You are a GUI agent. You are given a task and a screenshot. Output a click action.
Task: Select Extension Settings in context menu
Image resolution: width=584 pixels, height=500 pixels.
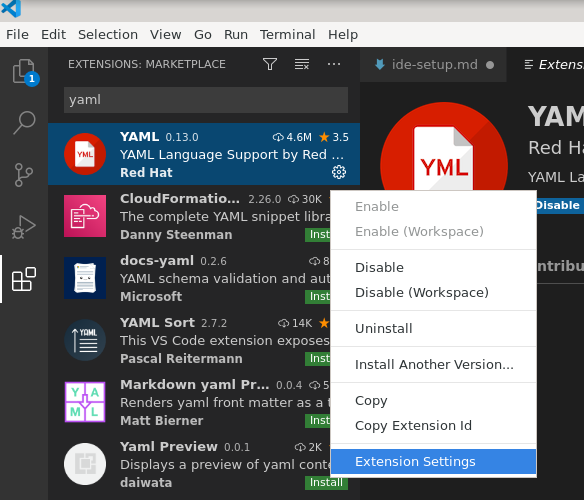click(434, 462)
